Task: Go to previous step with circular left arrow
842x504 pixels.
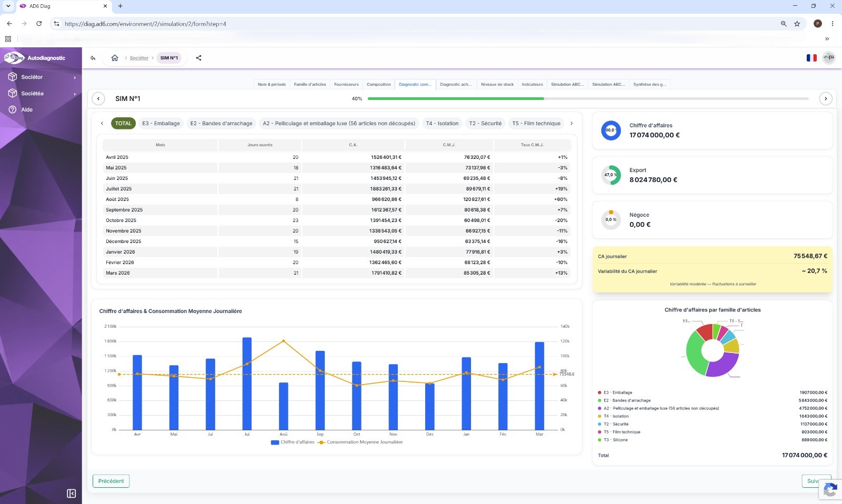Action: click(98, 98)
